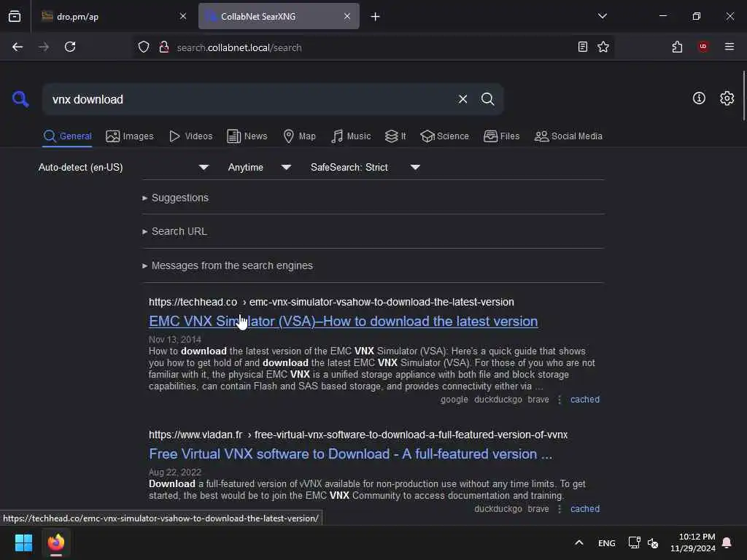The height and width of the screenshot is (560, 747).
Task: Open the Firefox View icon at top left
Action: pos(15,17)
